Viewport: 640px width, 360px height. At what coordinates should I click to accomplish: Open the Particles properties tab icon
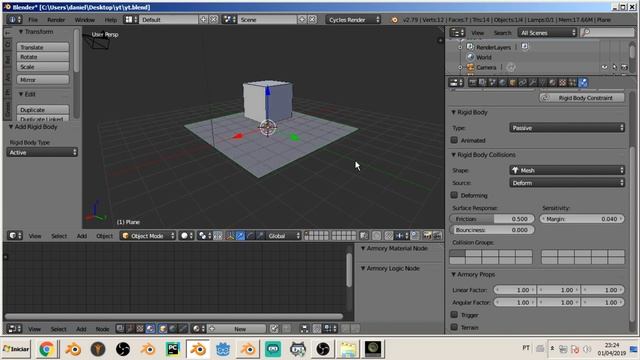pos(572,82)
